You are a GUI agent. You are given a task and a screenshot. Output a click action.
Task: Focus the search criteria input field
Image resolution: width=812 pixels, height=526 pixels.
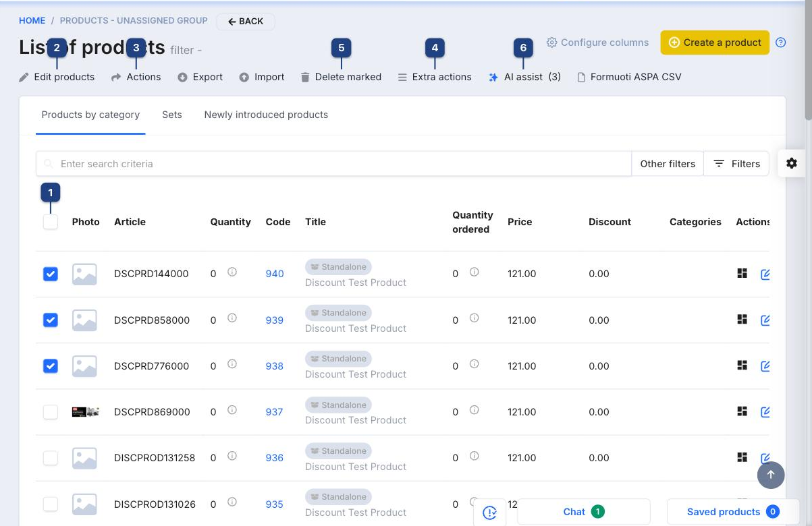(x=333, y=163)
